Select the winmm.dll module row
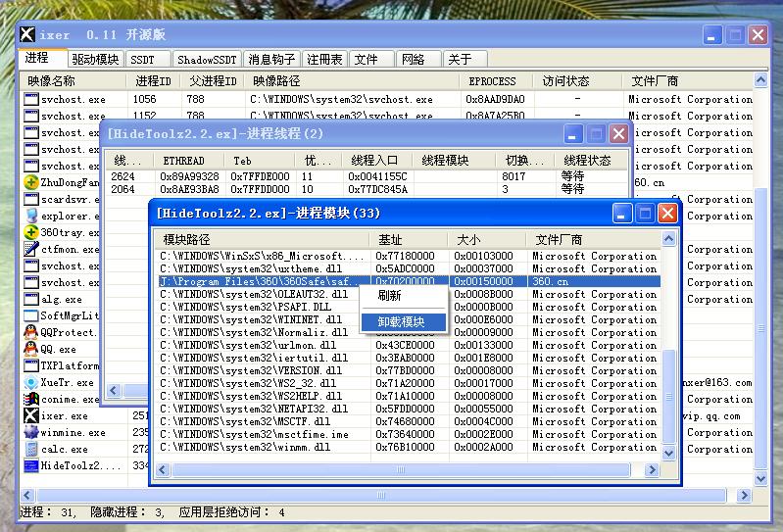Image resolution: width=783 pixels, height=532 pixels. [409, 447]
